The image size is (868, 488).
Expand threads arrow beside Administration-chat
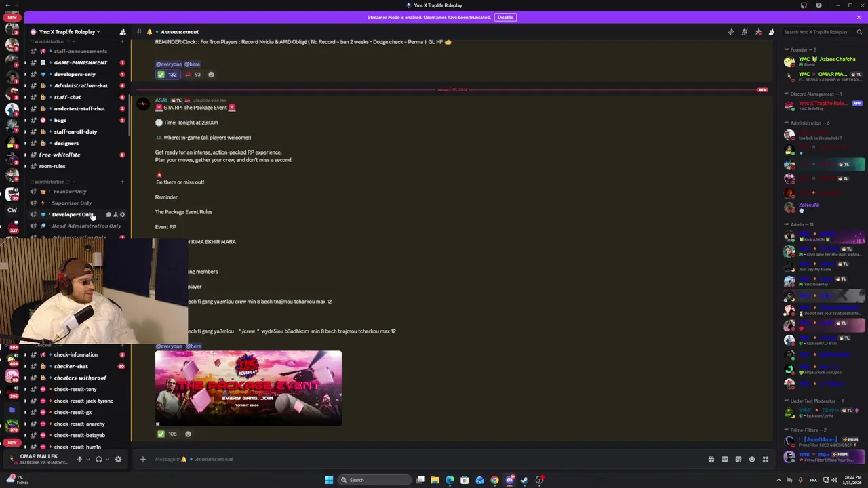click(x=25, y=85)
